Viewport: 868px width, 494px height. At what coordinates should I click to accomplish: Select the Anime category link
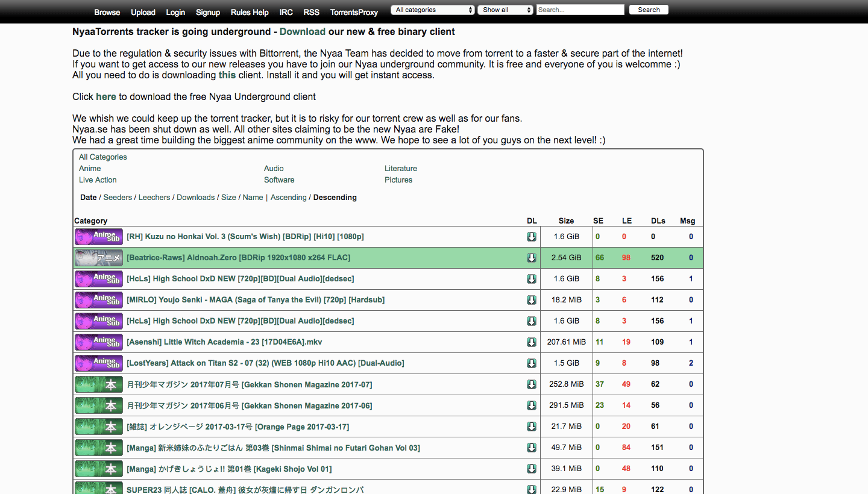(90, 168)
